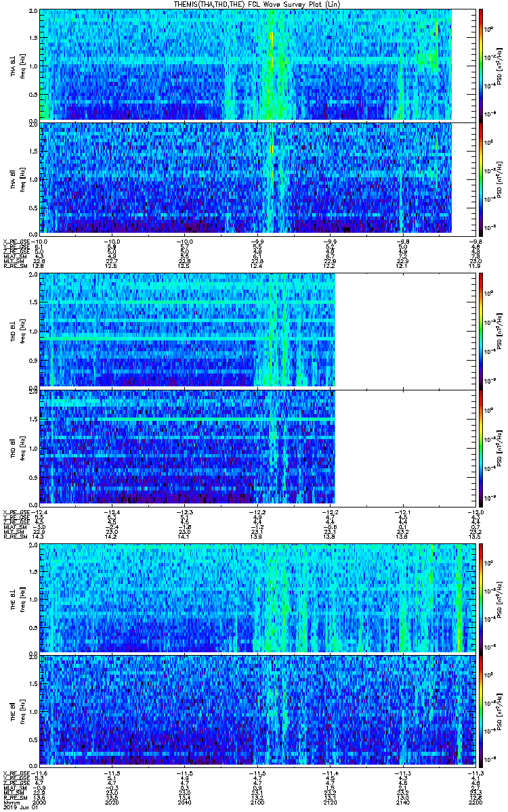
Task: Click the 2000 time tick label
Action: [40, 801]
